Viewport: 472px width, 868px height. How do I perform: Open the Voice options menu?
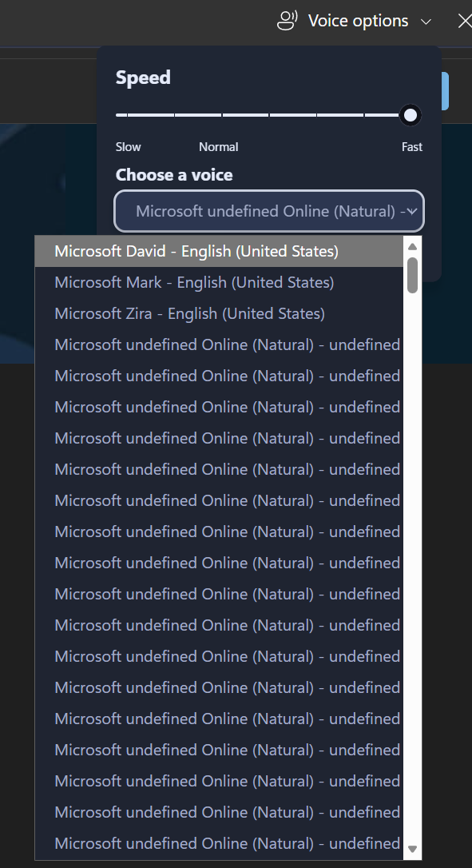click(x=354, y=21)
